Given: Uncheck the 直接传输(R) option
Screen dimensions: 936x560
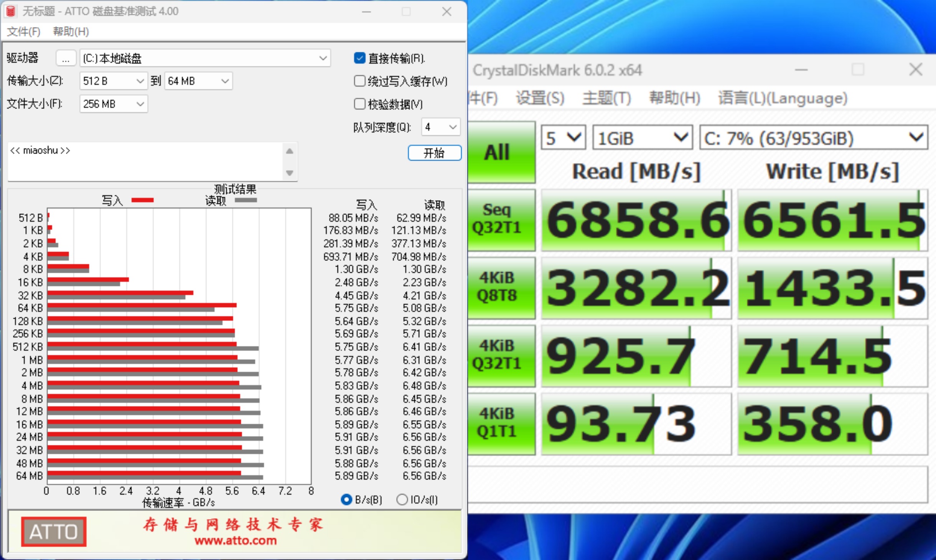Looking at the screenshot, I should [360, 58].
